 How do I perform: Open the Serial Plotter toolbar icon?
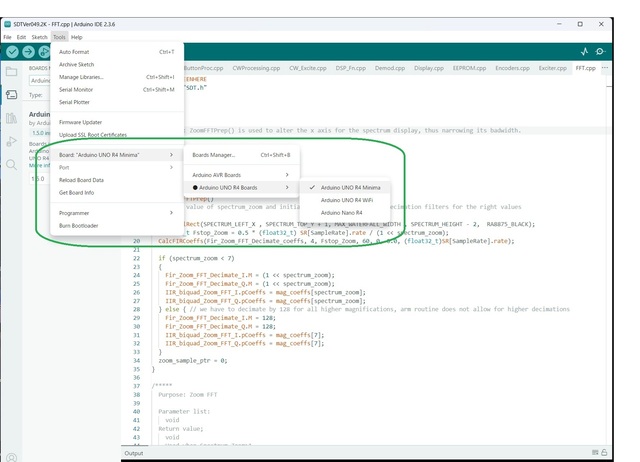click(585, 51)
